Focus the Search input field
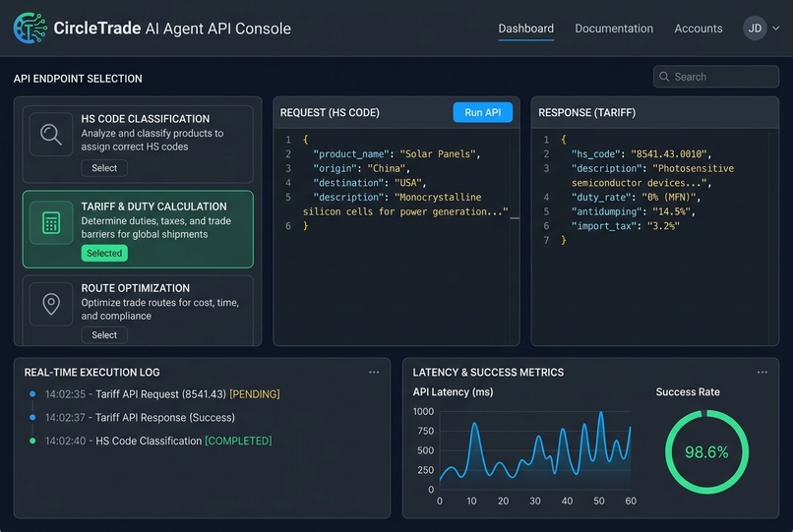The width and height of the screenshot is (793, 532). click(x=715, y=77)
